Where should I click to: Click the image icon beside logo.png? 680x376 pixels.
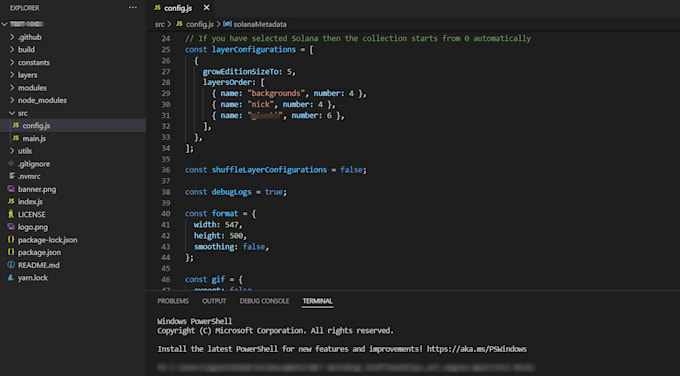point(11,226)
